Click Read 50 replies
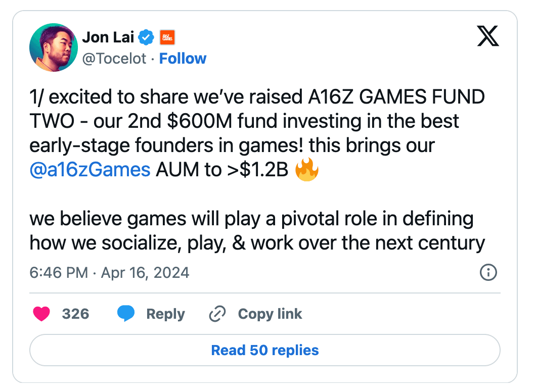Screen dimensions: 536x392 (x=264, y=350)
